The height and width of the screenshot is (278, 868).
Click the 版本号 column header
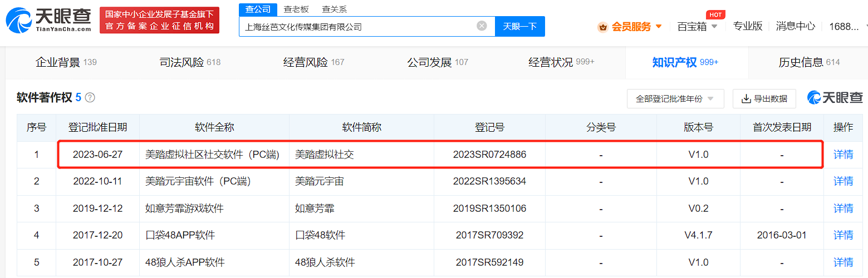(698, 127)
